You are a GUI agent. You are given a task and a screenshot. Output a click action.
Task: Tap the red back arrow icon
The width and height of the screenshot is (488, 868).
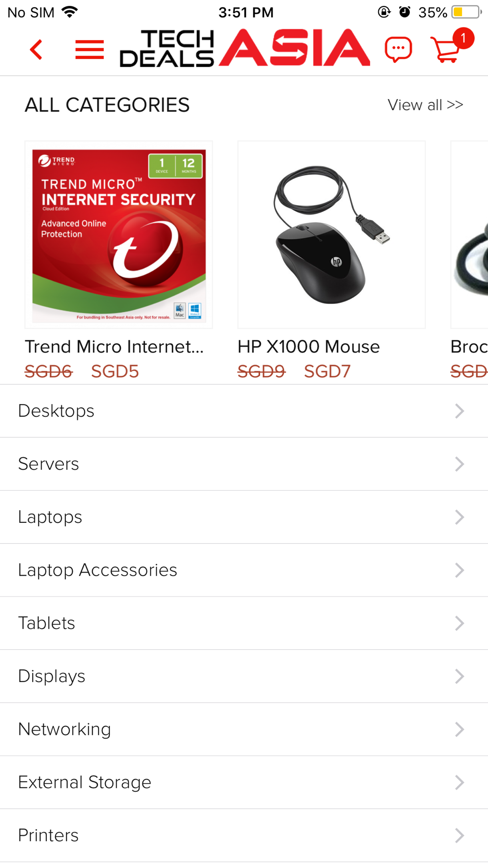click(36, 49)
